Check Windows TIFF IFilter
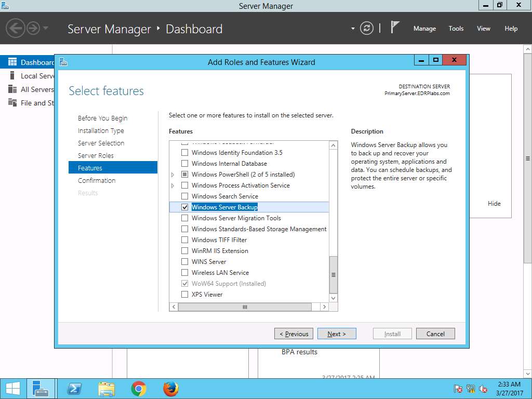The width and height of the screenshot is (532, 399). point(184,240)
